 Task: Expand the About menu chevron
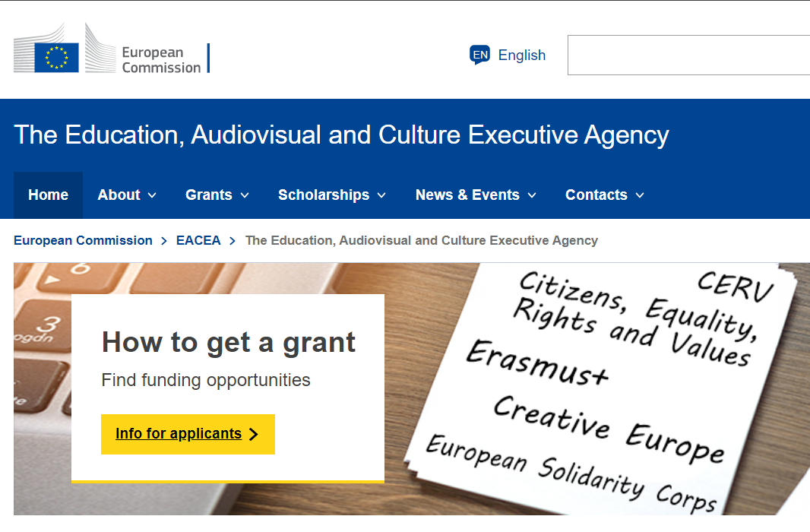click(152, 195)
